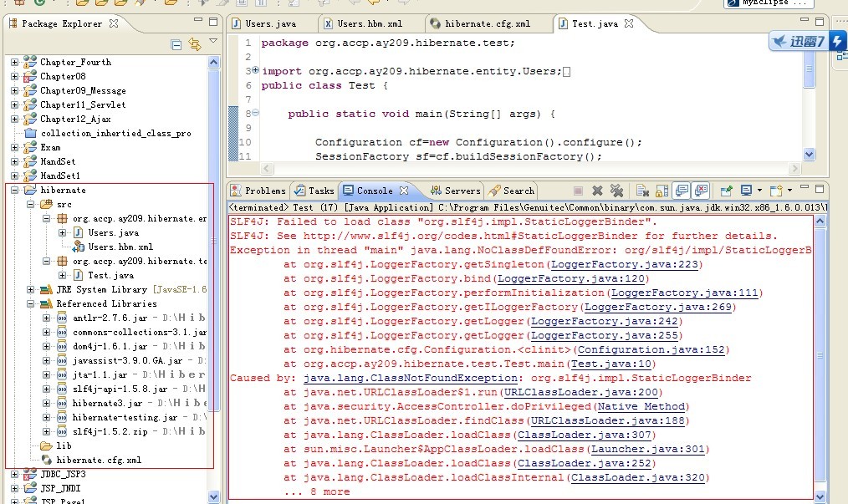Click Clear Console icon
Image resolution: width=848 pixels, height=504 pixels.
click(642, 191)
